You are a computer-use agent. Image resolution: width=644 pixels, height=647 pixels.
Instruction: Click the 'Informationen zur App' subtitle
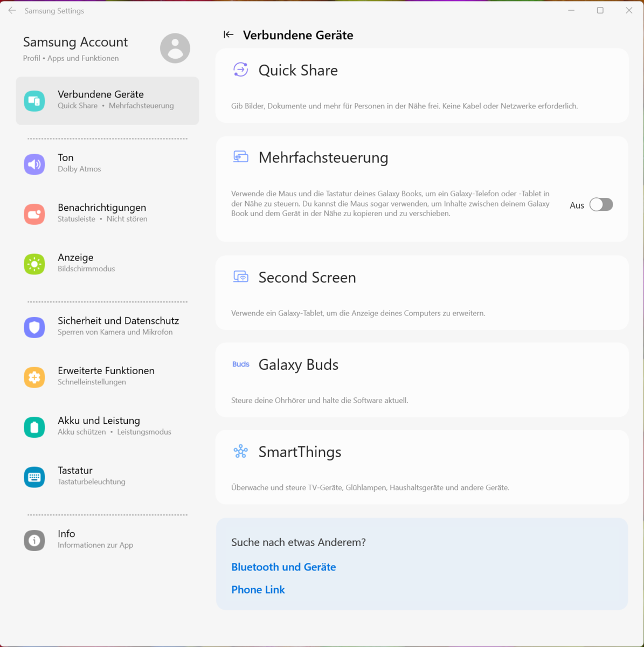(x=95, y=545)
